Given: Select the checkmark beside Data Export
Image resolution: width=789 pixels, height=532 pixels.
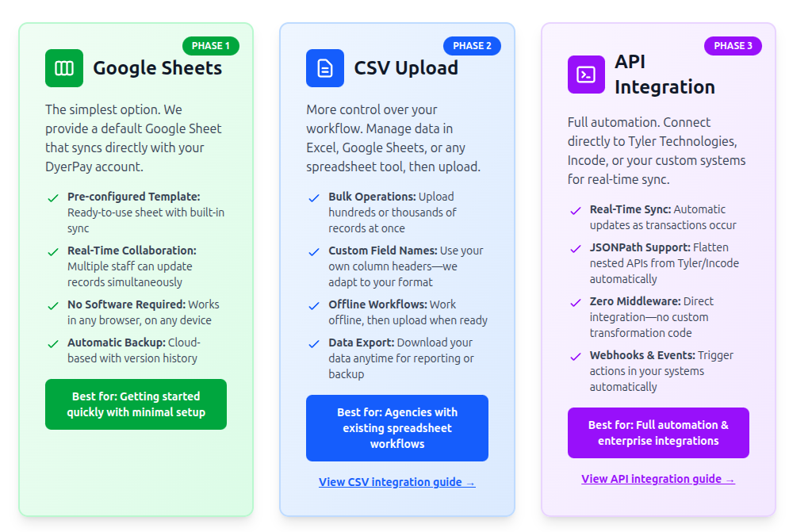Looking at the screenshot, I should 314,344.
